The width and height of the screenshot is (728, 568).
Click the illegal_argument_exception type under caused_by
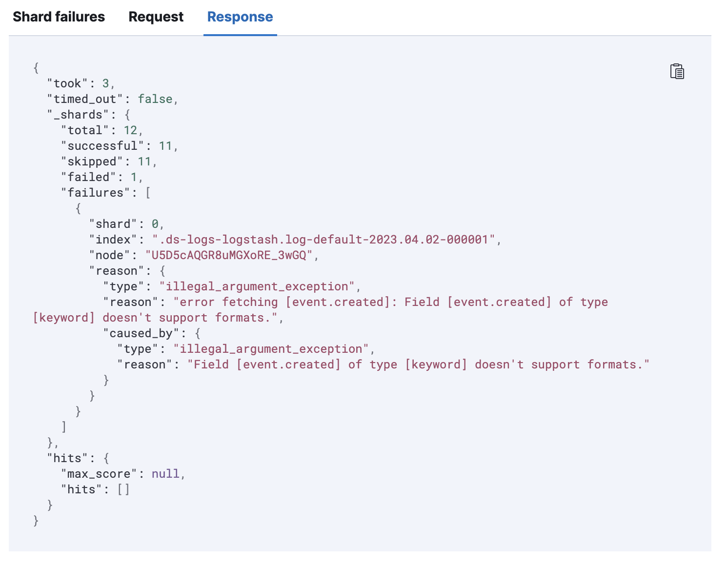(271, 349)
